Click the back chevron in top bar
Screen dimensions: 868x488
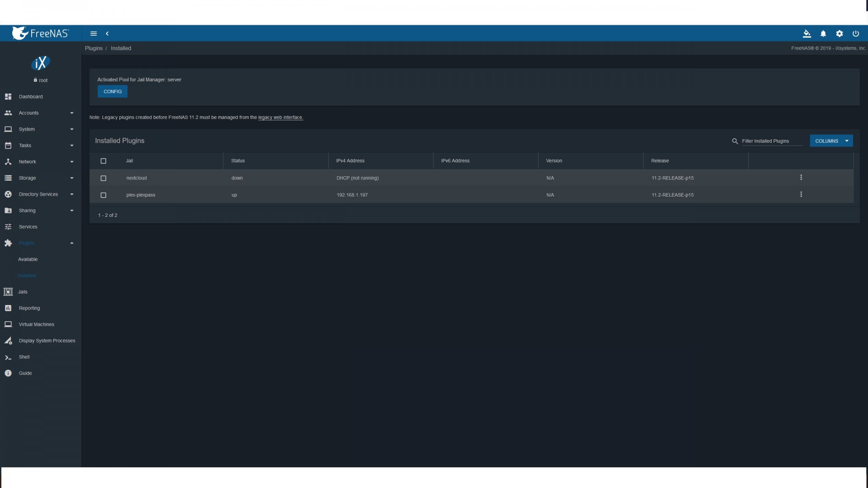coord(107,33)
